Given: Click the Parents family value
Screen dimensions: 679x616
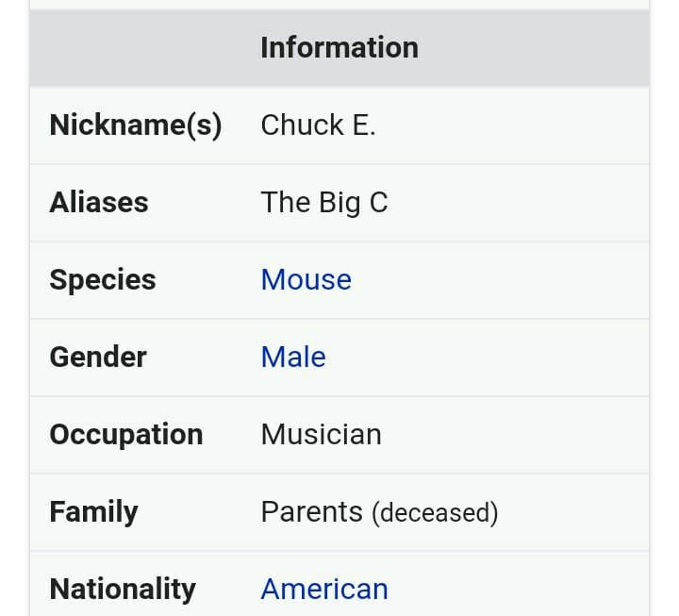Looking at the screenshot, I should tap(312, 512).
